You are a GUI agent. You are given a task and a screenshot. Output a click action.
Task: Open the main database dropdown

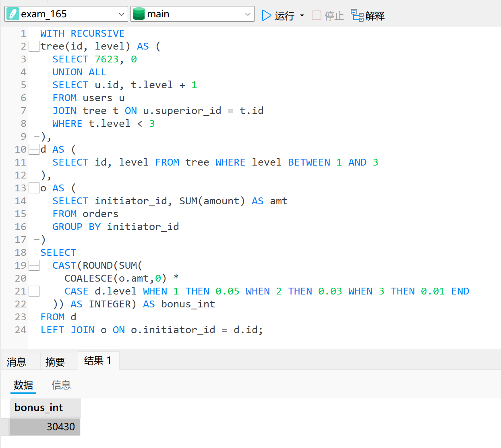(248, 15)
